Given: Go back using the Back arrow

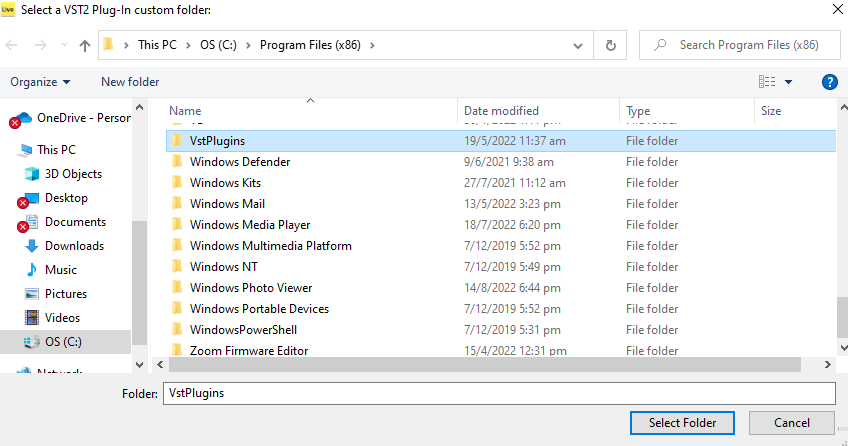Looking at the screenshot, I should point(11,45).
